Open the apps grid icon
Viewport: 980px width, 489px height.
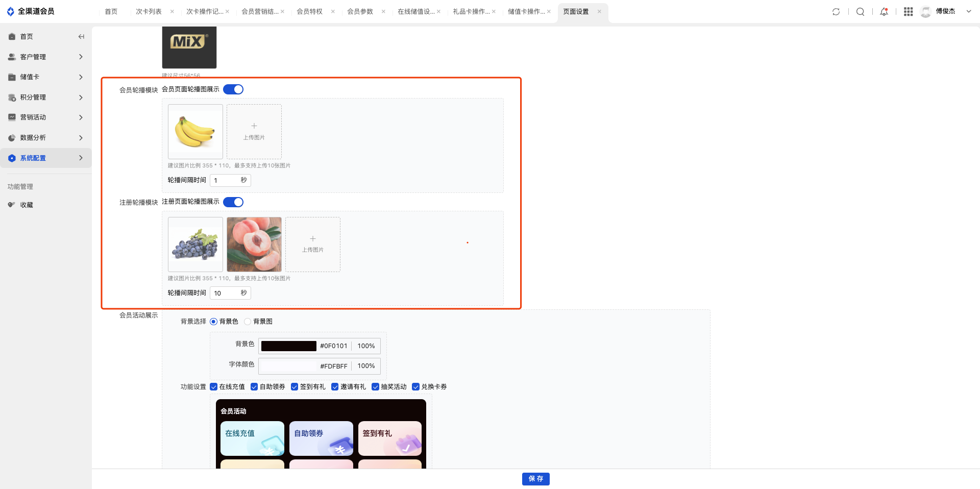pyautogui.click(x=908, y=12)
